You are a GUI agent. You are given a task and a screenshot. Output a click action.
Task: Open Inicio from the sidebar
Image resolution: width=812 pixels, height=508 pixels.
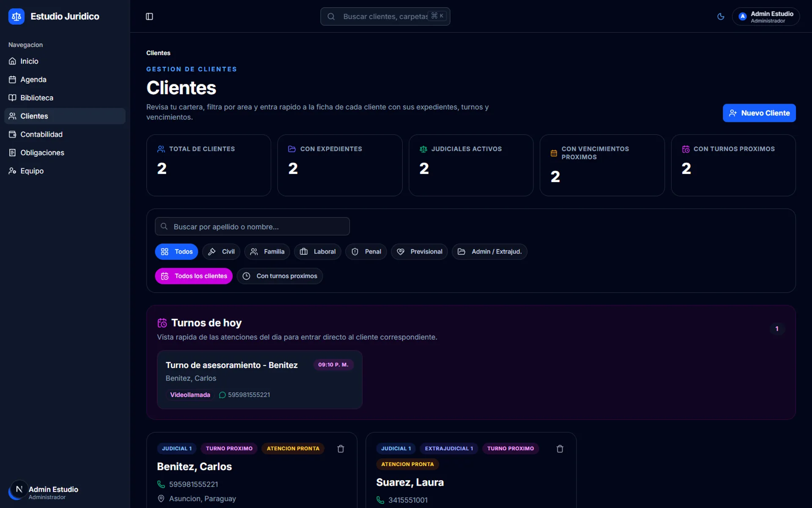coord(65,61)
